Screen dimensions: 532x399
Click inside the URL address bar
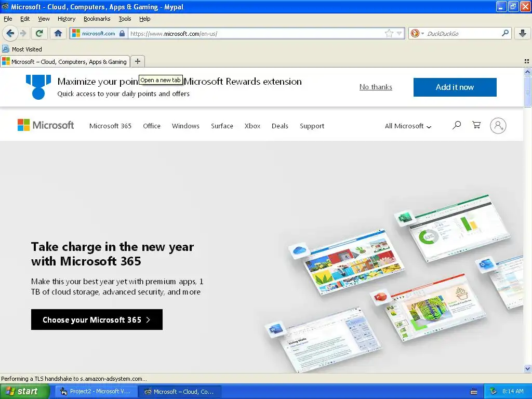pos(256,33)
